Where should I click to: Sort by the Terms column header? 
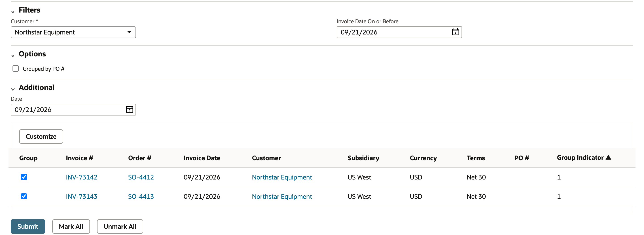coord(476,158)
